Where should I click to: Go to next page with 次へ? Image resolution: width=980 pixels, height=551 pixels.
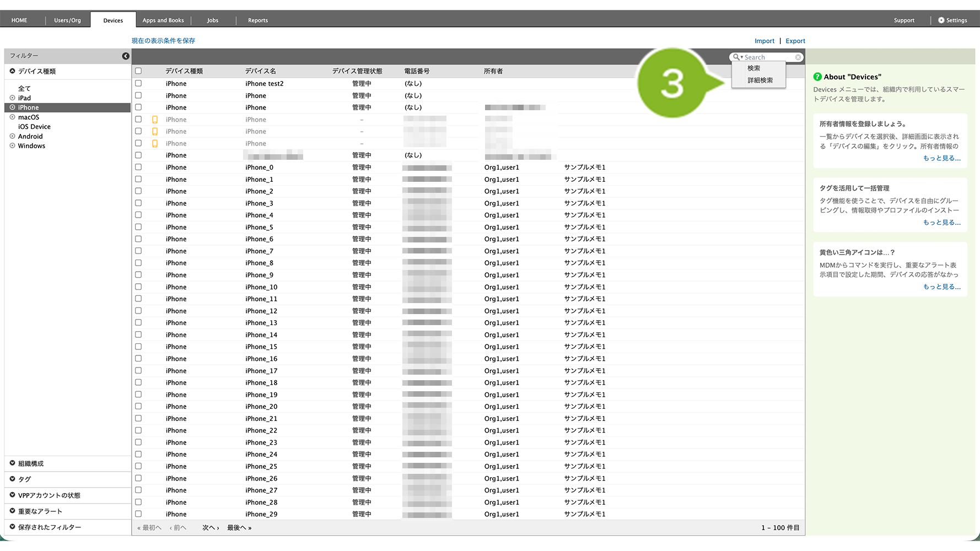210,528
